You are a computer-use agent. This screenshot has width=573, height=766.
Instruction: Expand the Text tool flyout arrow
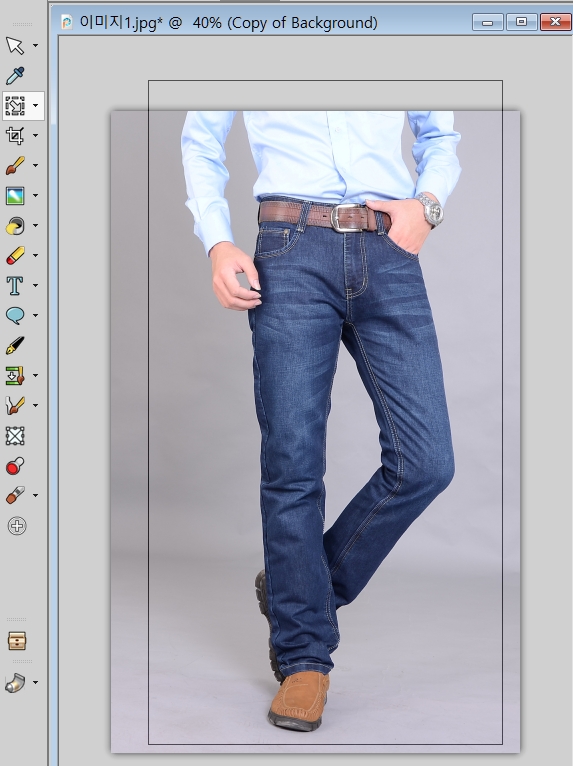pos(36,285)
